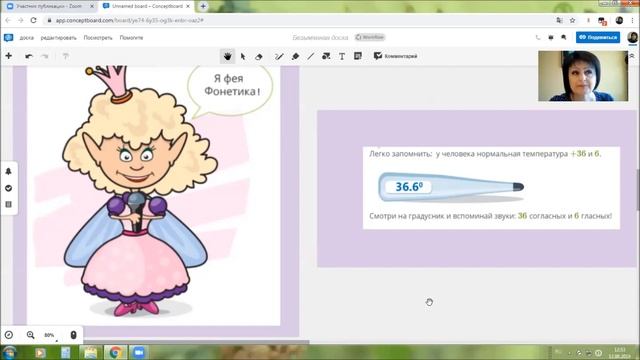Click the plus add content button

[9, 56]
